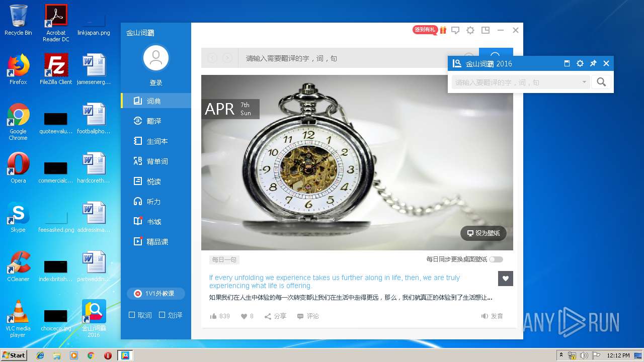
Task: Play the 发音 pronunciation audio
Action: [492, 316]
